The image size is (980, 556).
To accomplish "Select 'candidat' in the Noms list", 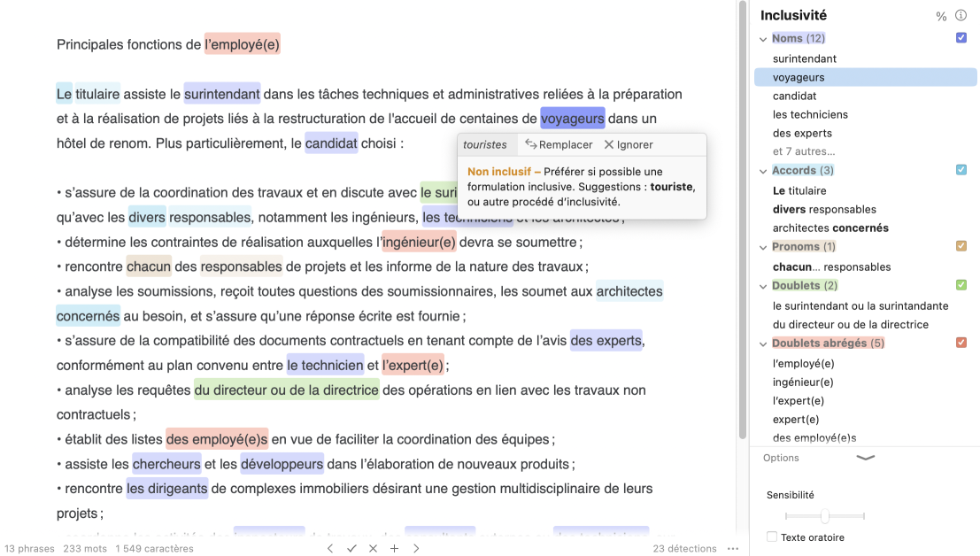I will click(794, 96).
